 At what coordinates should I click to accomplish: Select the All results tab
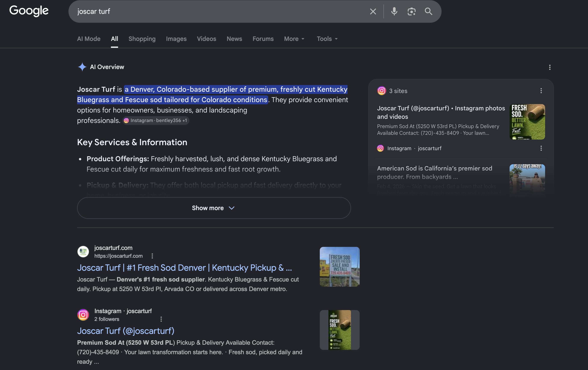coord(115,39)
